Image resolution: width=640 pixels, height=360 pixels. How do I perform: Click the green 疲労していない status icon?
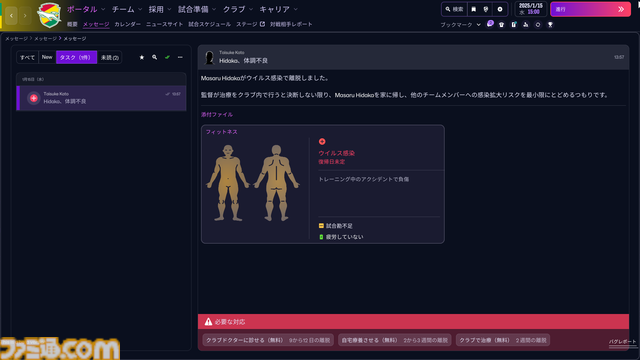click(x=321, y=237)
